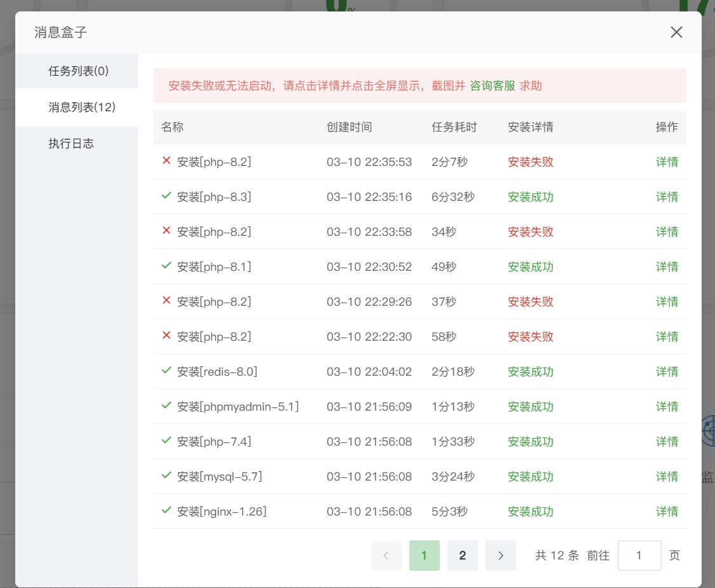Close the 消息盒子 dialog
Screen dimensions: 715x588
point(676,32)
